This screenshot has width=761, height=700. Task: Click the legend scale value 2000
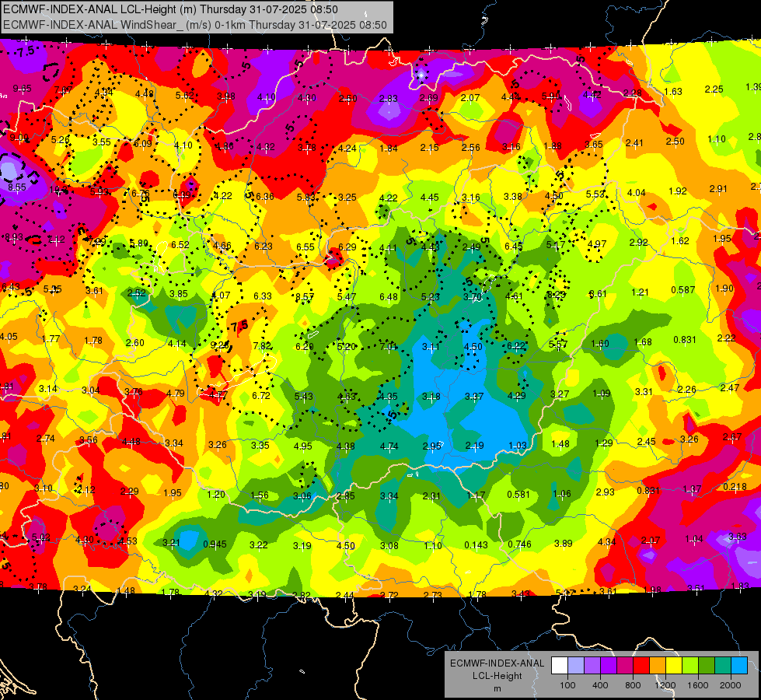pyautogui.click(x=731, y=685)
